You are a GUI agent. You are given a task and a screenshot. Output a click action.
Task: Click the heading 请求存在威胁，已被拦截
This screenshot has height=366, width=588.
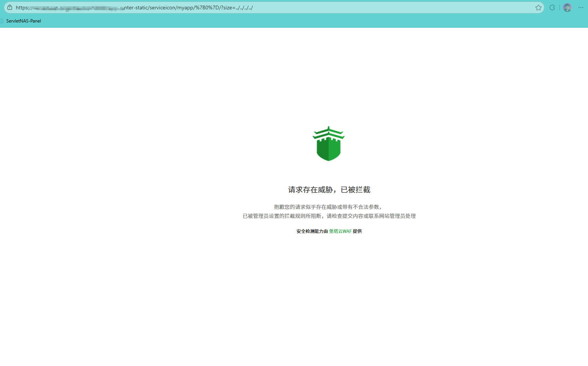[x=328, y=190]
